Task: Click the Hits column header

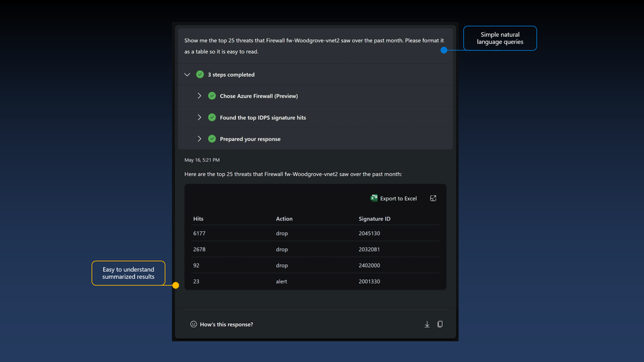Action: pos(199,219)
